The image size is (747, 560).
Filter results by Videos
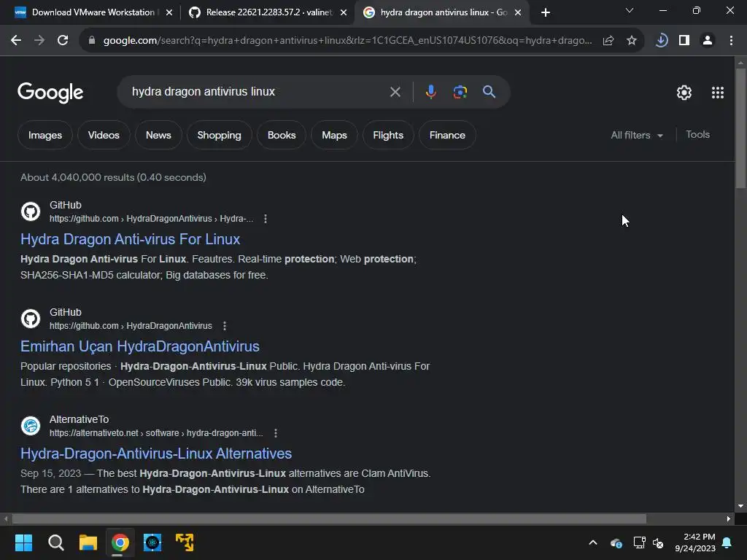[104, 135]
